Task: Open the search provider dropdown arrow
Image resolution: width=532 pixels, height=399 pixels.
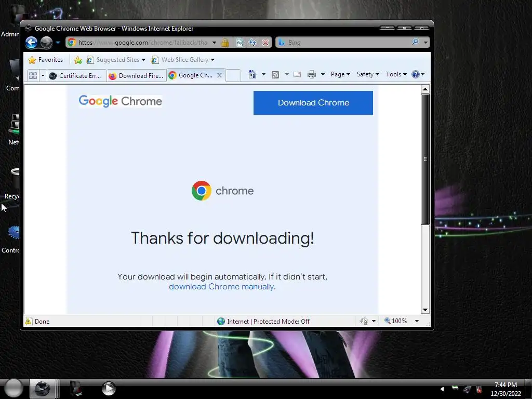Action: pos(425,43)
